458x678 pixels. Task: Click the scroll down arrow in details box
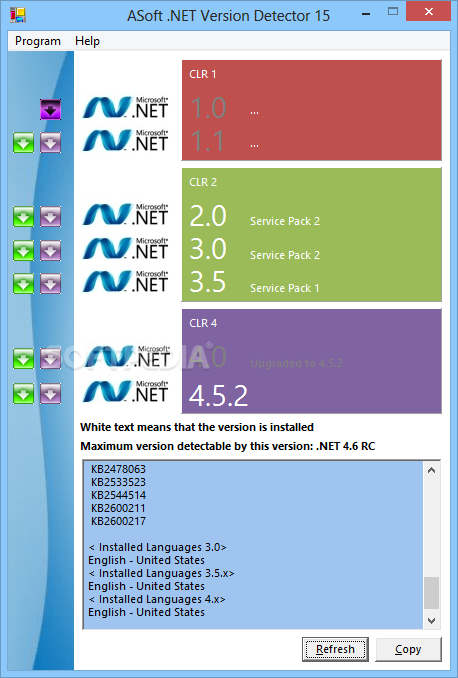(431, 620)
